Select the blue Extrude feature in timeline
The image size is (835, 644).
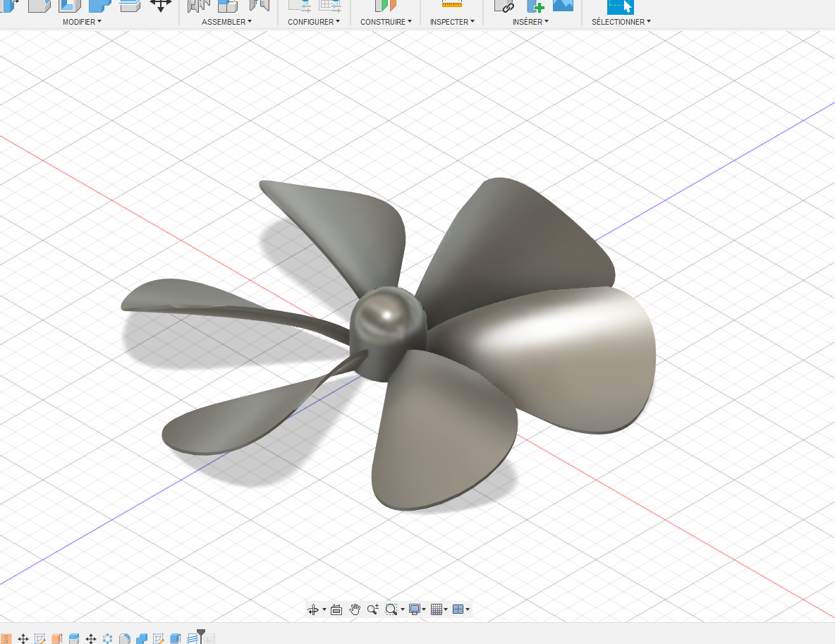coord(175,638)
